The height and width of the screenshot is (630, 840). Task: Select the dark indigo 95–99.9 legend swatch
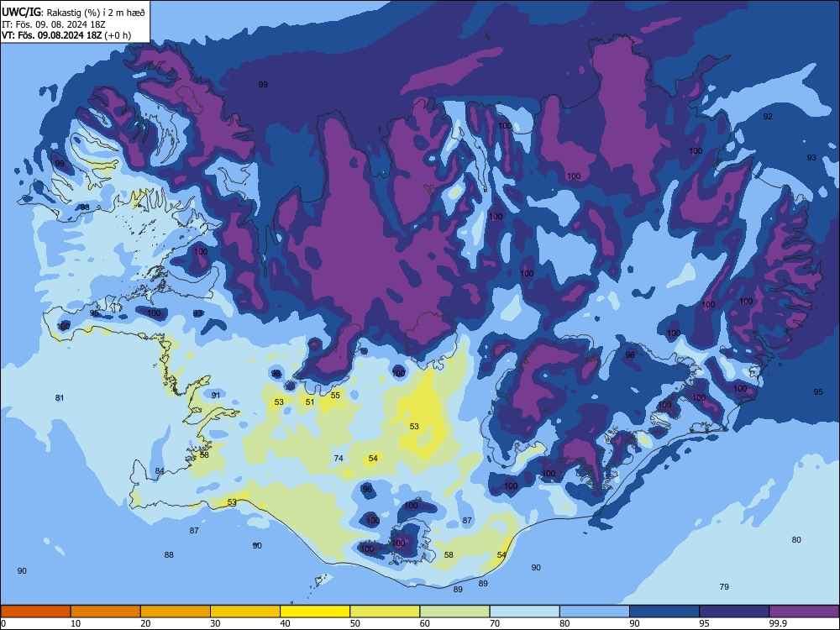734,612
